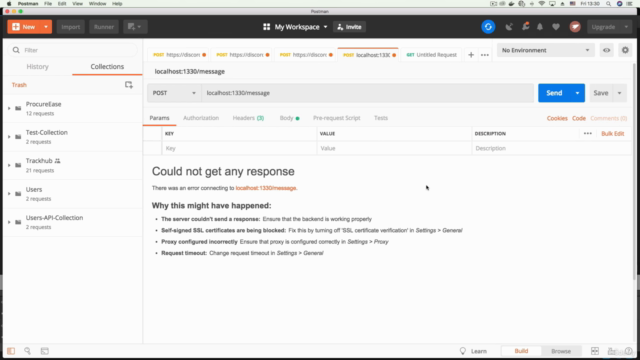
Task: Open the File menu in menu bar
Action: point(48,4)
